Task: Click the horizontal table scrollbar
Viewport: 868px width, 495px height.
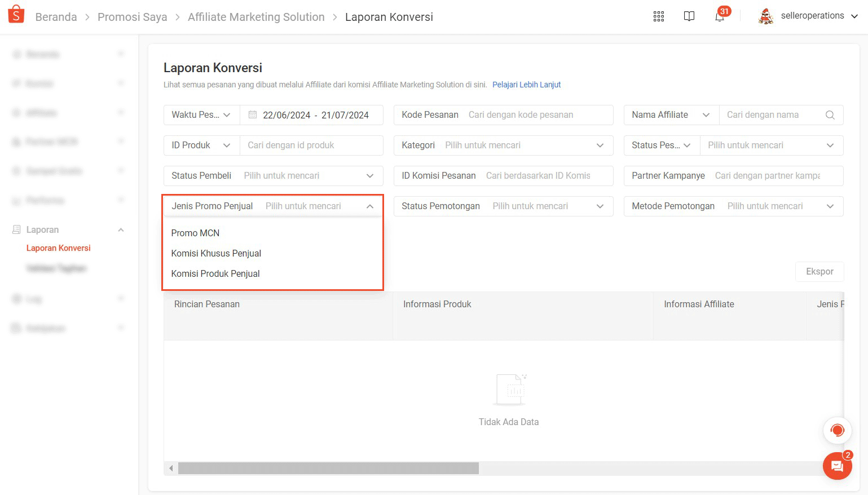Action: [x=328, y=468]
